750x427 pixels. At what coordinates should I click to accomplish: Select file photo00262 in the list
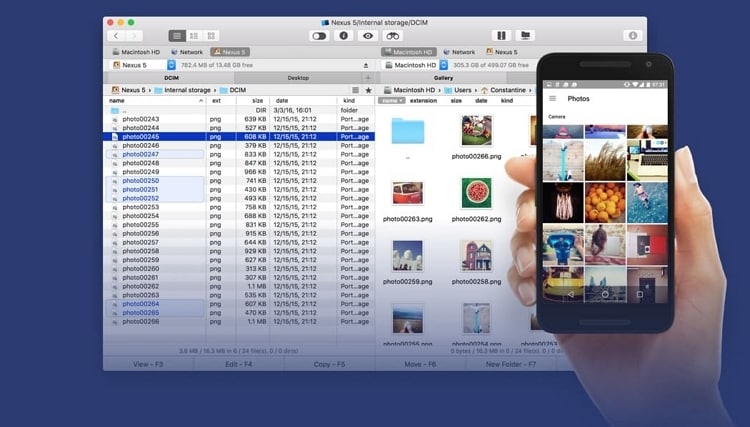point(239,286)
